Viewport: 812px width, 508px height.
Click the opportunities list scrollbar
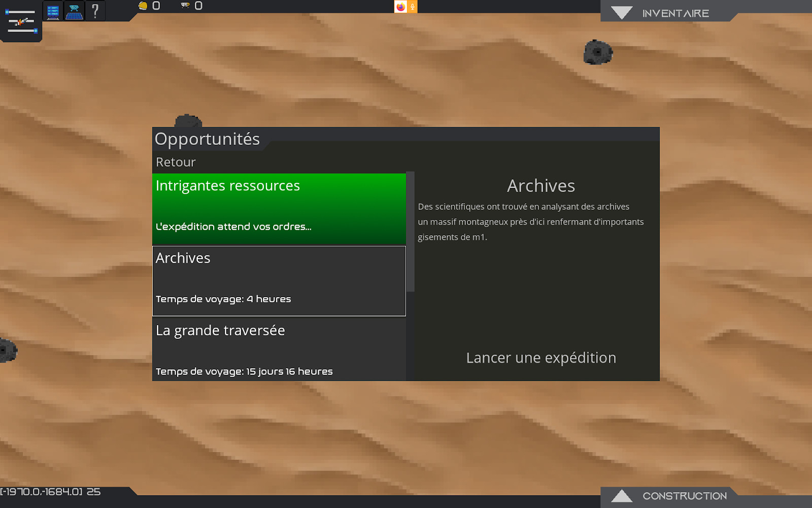[411, 232]
